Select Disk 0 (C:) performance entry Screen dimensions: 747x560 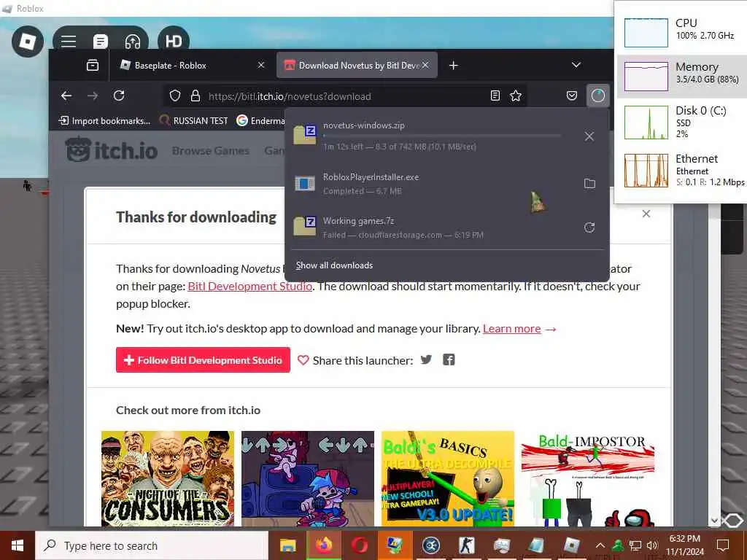click(x=682, y=122)
